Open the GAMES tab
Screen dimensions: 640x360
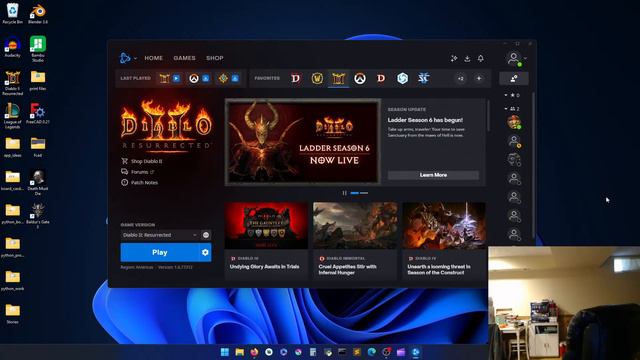tap(184, 58)
